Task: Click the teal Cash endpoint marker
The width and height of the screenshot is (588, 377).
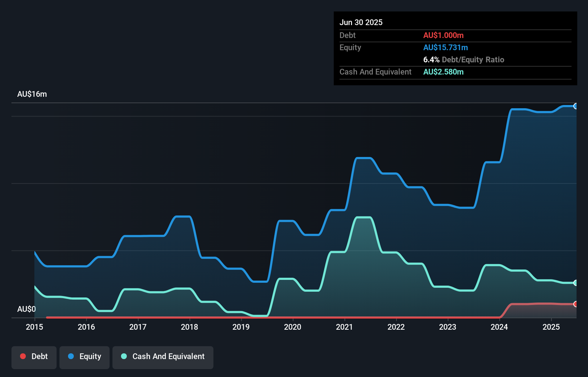Action: pyautogui.click(x=575, y=283)
